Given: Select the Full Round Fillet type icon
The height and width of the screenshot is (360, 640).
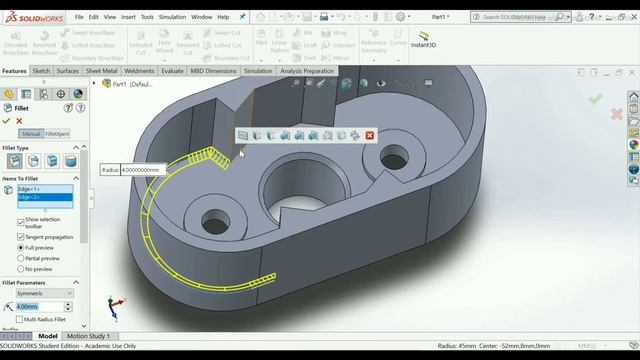Looking at the screenshot, I should [71, 161].
